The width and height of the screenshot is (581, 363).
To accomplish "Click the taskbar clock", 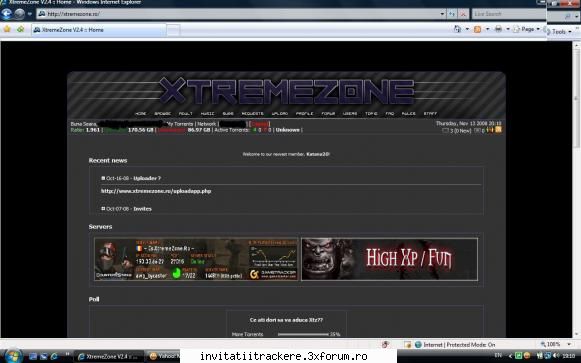I will pyautogui.click(x=569, y=356).
